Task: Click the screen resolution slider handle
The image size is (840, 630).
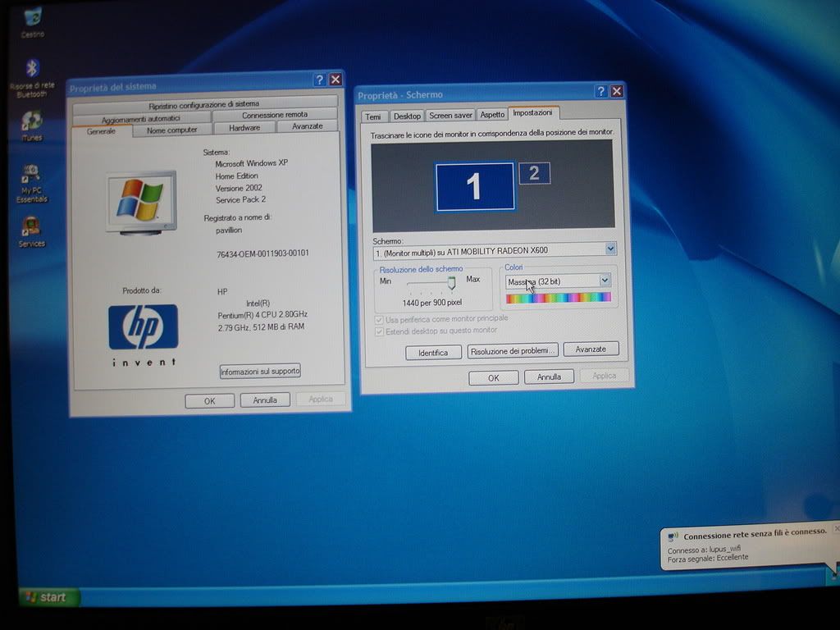Action: pos(450,283)
